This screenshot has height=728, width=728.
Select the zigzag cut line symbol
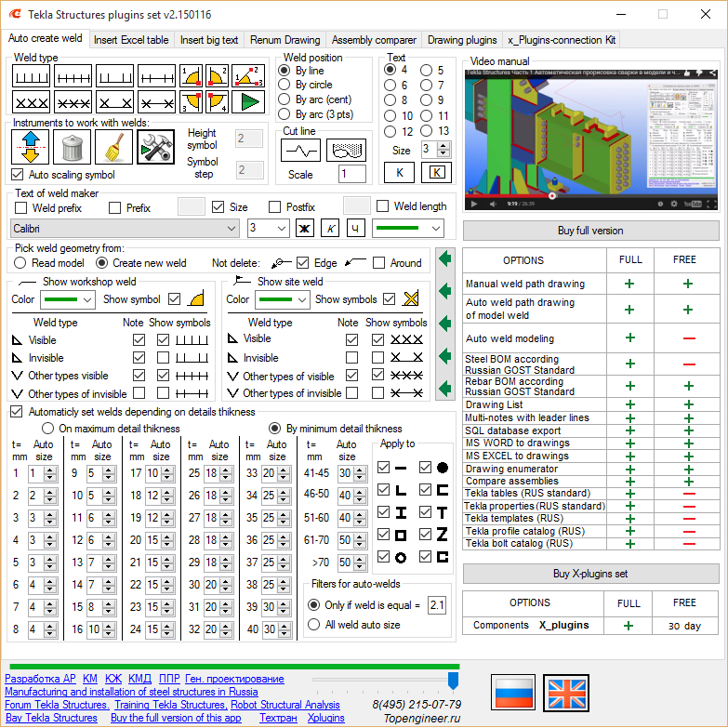pyautogui.click(x=300, y=150)
